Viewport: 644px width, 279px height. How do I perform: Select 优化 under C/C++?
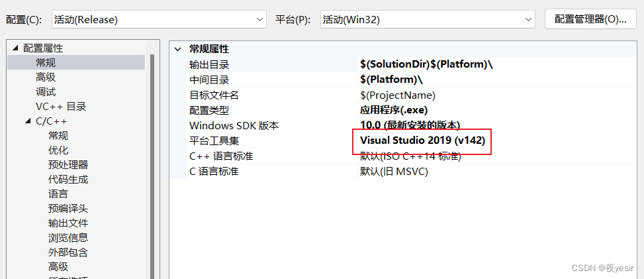tap(58, 150)
